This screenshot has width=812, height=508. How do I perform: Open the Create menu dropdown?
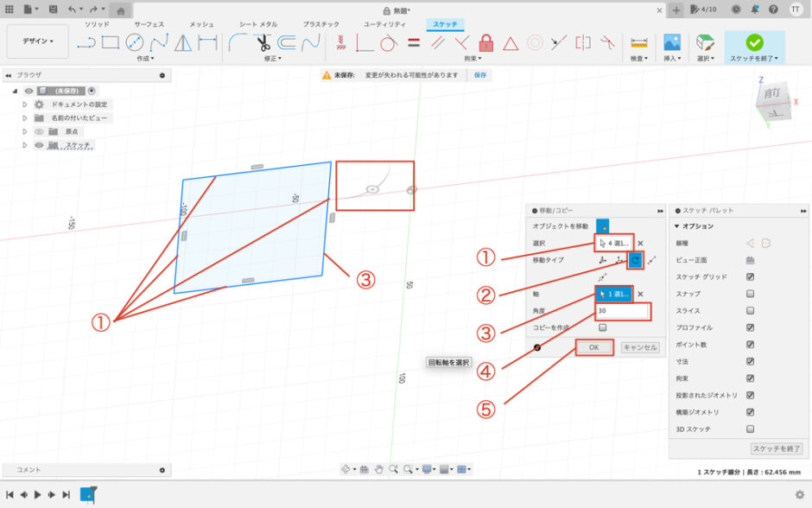(x=145, y=59)
